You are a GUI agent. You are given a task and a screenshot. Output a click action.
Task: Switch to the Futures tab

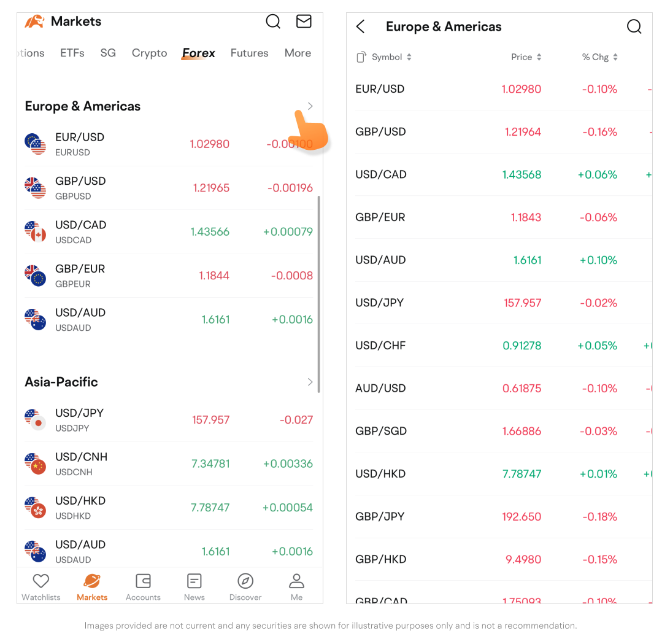[x=249, y=53]
